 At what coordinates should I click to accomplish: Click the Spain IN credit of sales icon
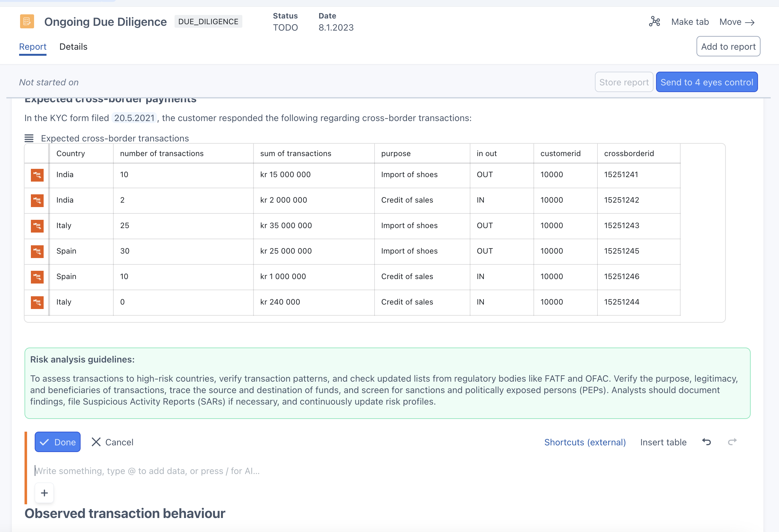pyautogui.click(x=37, y=276)
